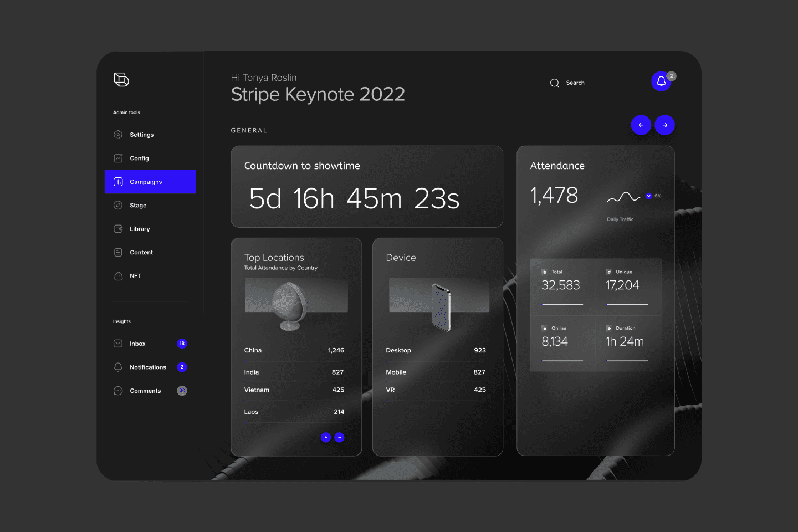Click the app logo icon in sidebar

[x=121, y=80]
